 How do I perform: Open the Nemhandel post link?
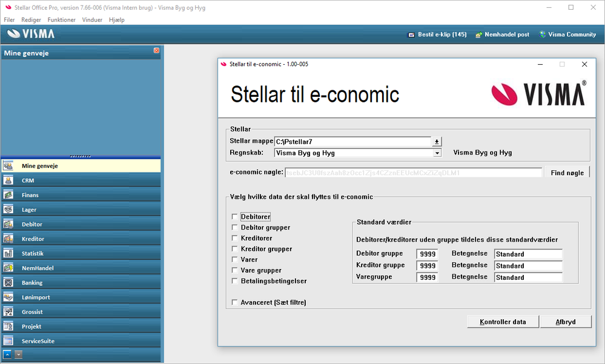click(x=507, y=35)
